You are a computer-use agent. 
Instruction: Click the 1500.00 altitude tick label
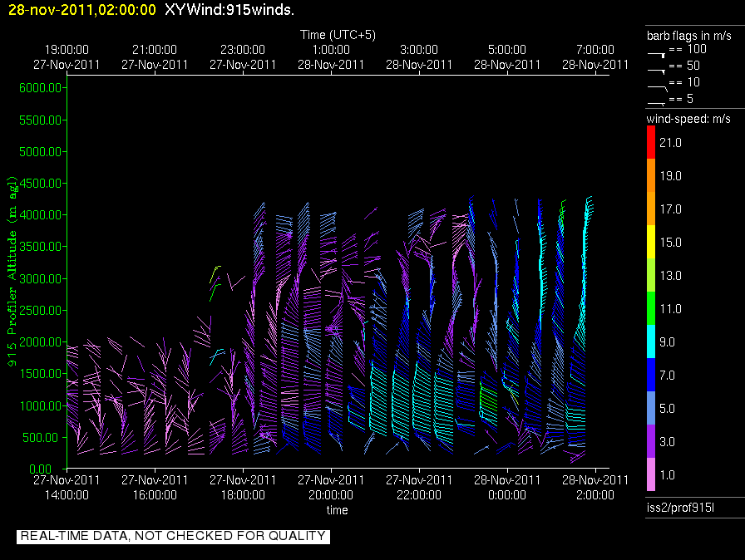coord(41,374)
